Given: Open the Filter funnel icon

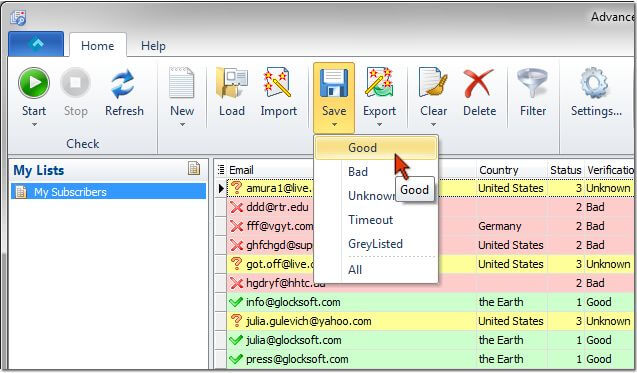Looking at the screenshot, I should (533, 83).
